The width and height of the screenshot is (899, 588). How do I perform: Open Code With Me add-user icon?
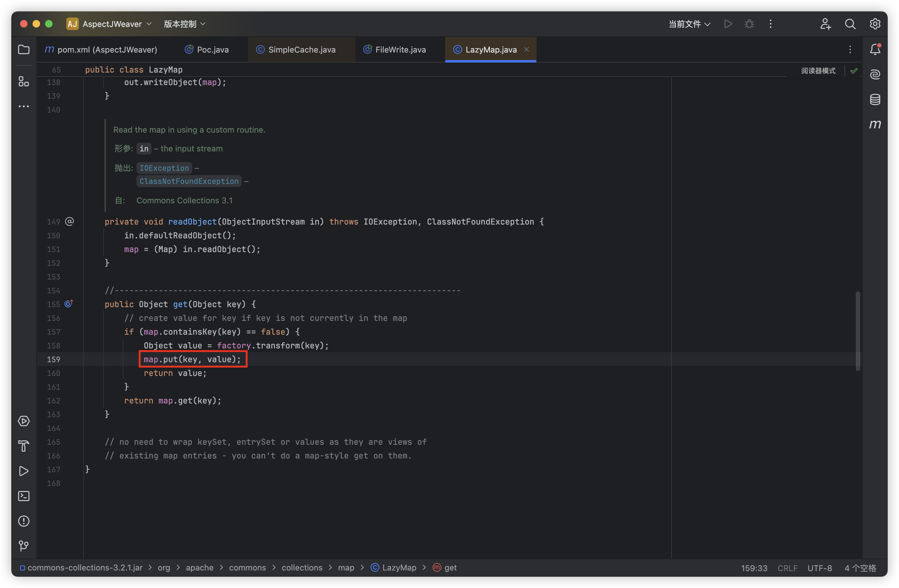click(x=825, y=24)
